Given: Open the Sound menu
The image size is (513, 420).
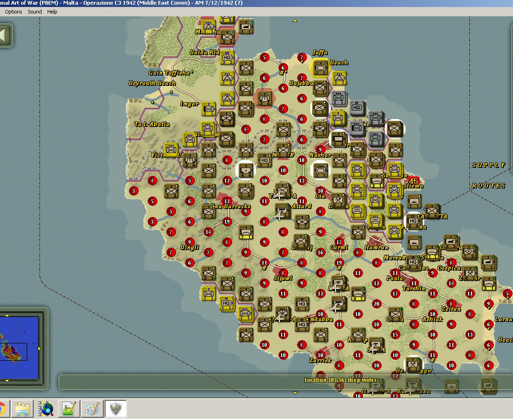Looking at the screenshot, I should [x=35, y=12].
